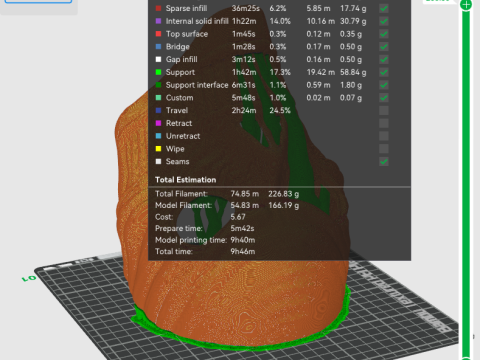Viewport: 480px width, 360px height.
Task: Click the Cost value 5.67
Action: coord(238,217)
